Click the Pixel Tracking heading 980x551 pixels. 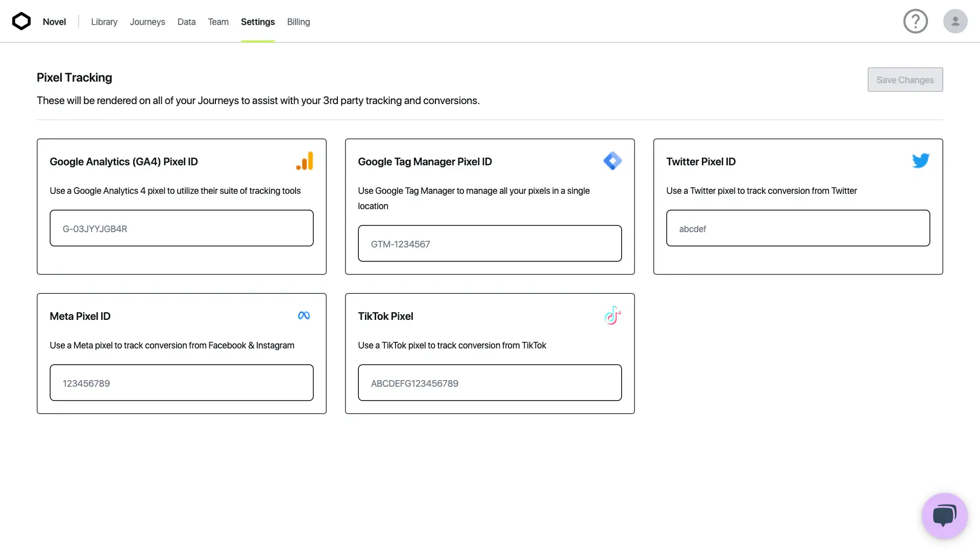click(75, 78)
